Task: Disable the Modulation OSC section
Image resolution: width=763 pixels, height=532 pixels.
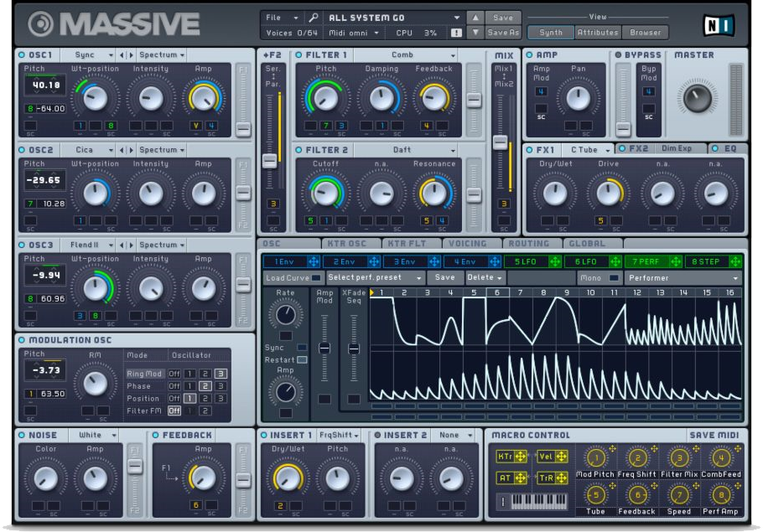Action: click(x=22, y=340)
